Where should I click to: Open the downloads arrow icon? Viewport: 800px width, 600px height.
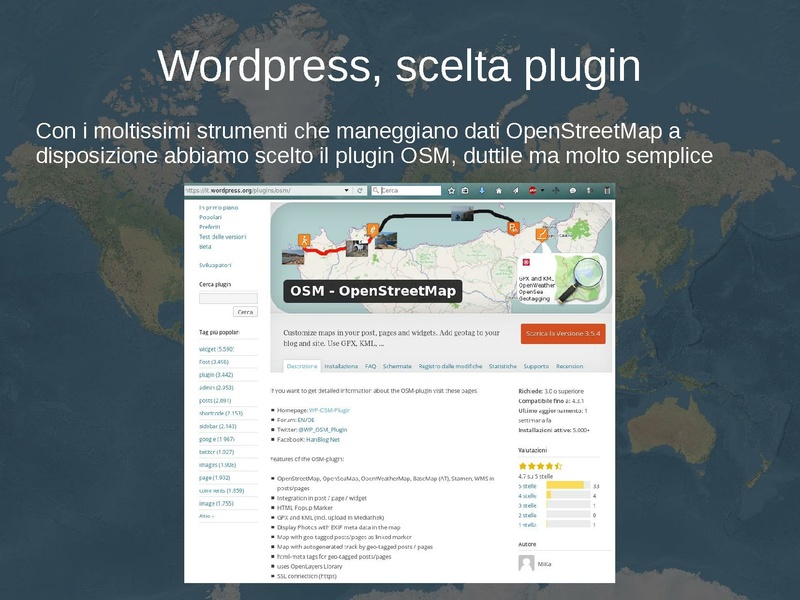(x=482, y=190)
